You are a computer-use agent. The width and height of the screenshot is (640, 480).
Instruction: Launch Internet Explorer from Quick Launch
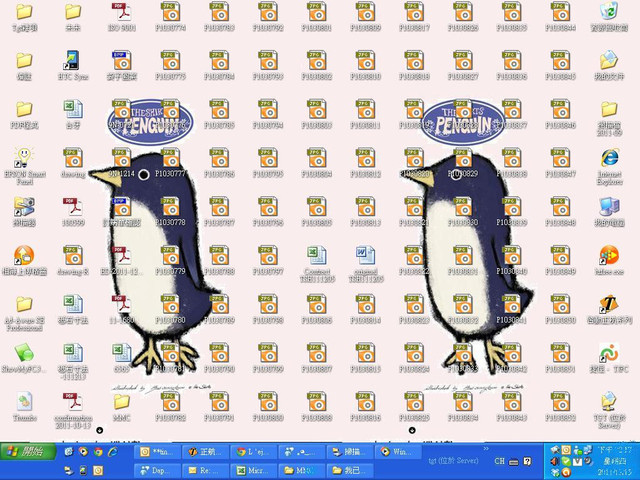(x=113, y=451)
